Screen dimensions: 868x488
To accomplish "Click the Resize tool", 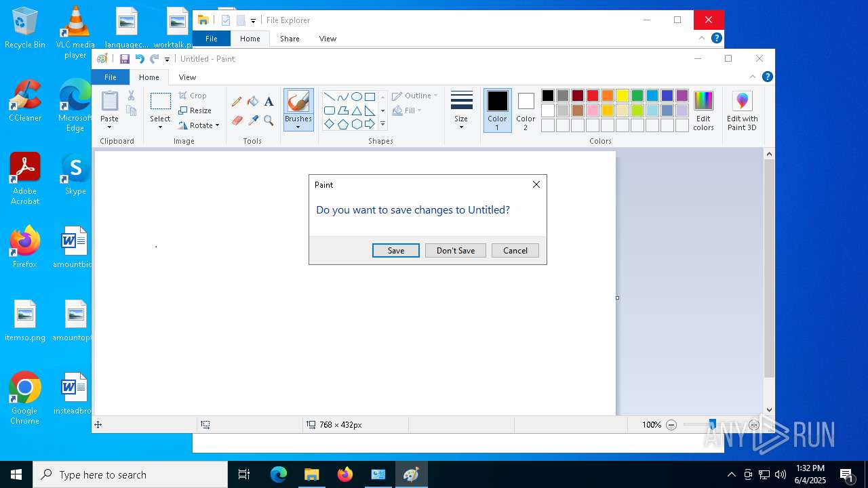I will pos(195,110).
